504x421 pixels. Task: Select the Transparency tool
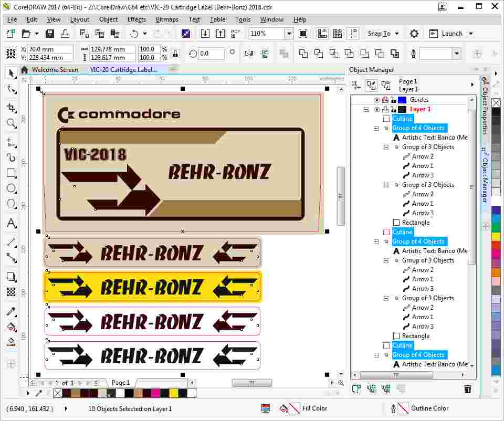click(x=11, y=292)
